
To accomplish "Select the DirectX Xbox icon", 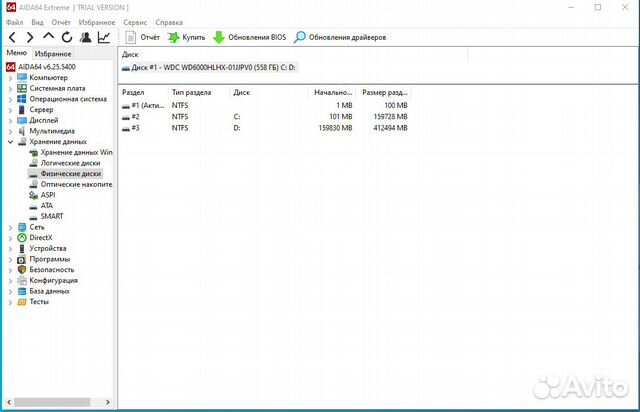I will [22, 237].
